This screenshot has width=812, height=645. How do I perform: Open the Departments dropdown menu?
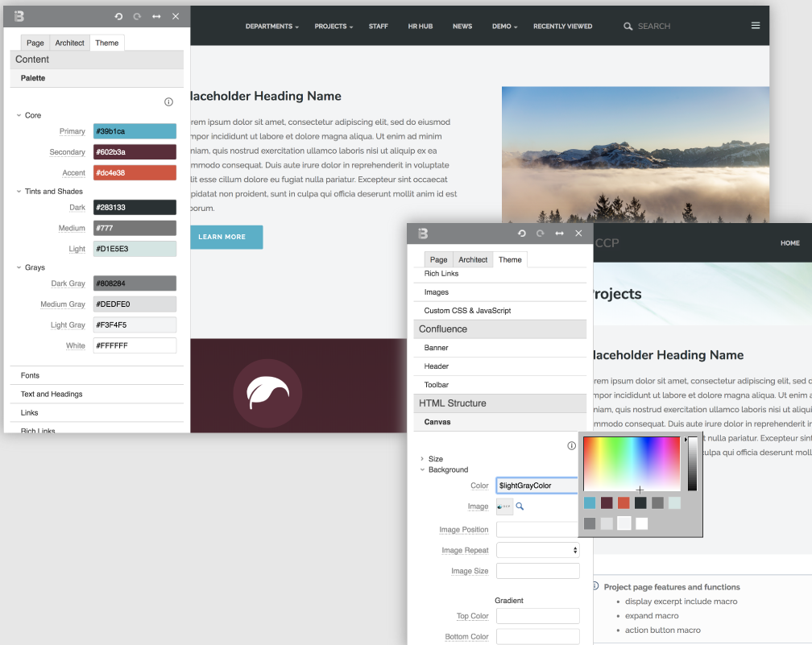[x=272, y=27]
